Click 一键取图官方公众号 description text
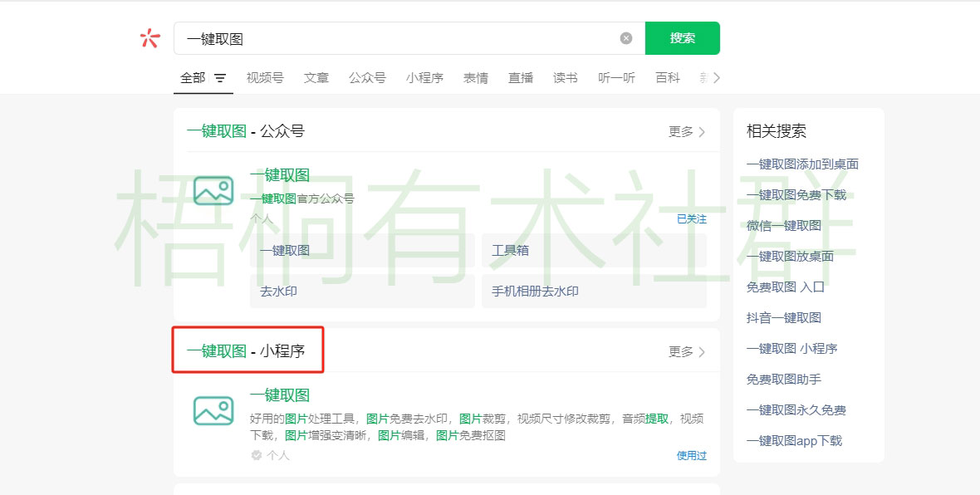The image size is (980, 495). click(x=301, y=198)
